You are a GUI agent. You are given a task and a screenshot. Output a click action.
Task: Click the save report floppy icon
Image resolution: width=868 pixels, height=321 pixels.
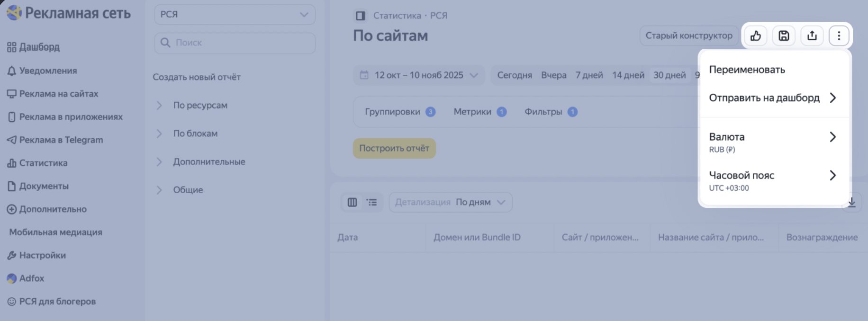pyautogui.click(x=784, y=36)
